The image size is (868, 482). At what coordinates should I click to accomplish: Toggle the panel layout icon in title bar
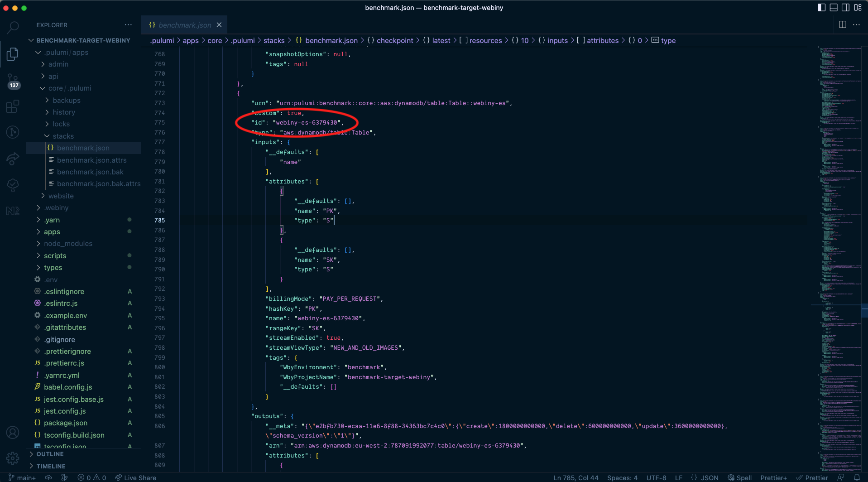pos(834,7)
